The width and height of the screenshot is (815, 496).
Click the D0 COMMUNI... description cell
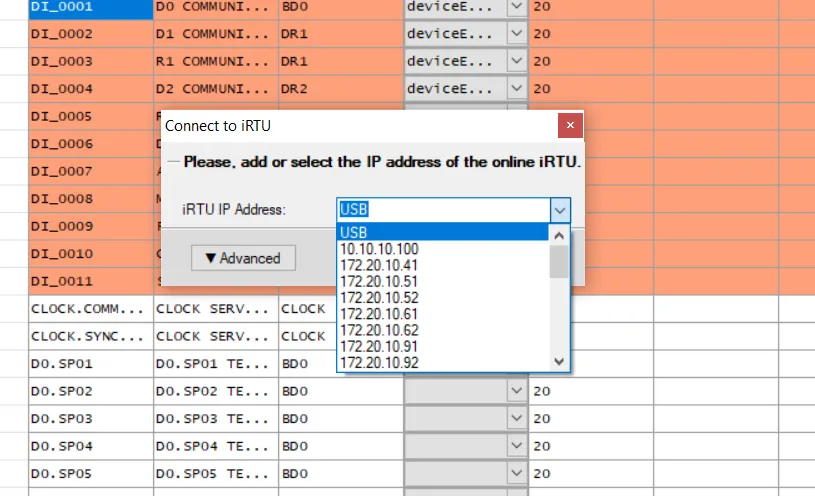tap(216, 7)
